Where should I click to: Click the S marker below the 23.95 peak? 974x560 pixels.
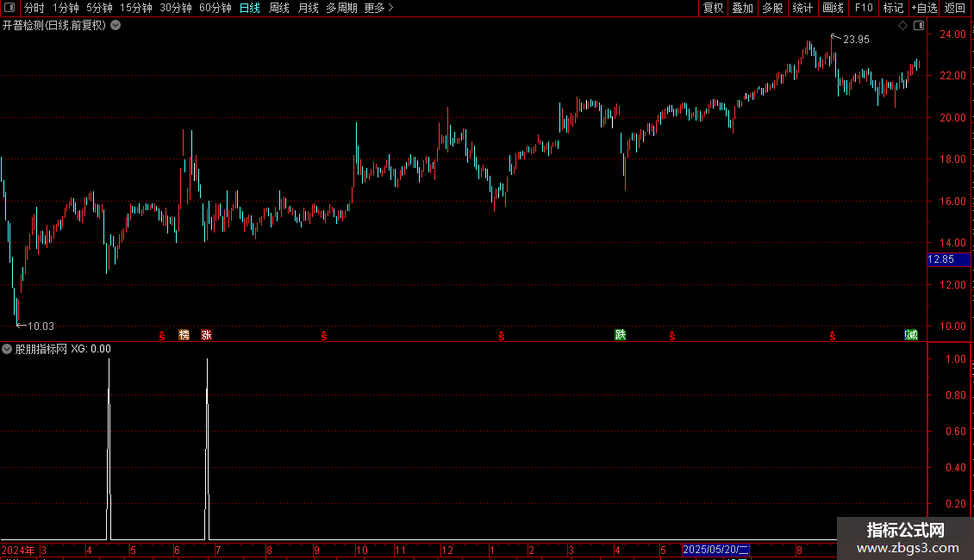pyautogui.click(x=833, y=336)
